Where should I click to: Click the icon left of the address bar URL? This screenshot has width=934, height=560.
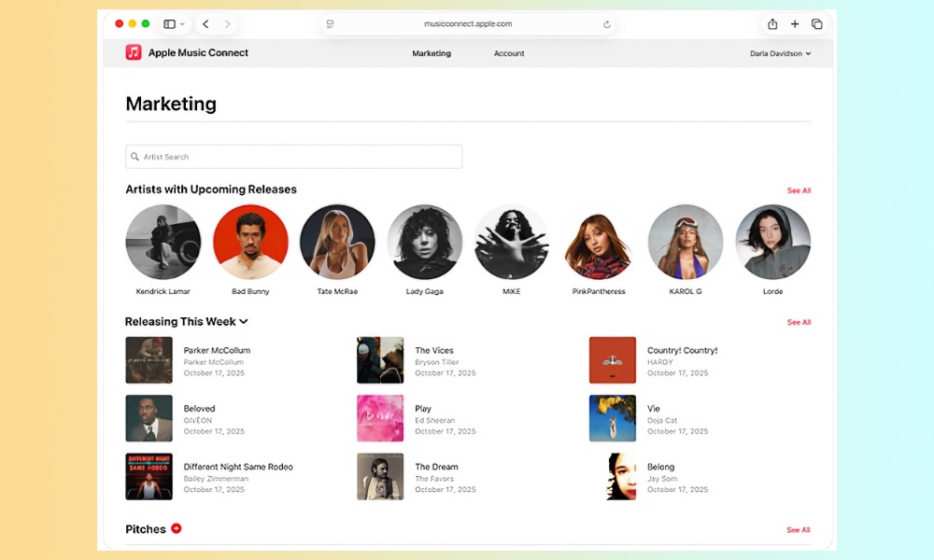(330, 23)
